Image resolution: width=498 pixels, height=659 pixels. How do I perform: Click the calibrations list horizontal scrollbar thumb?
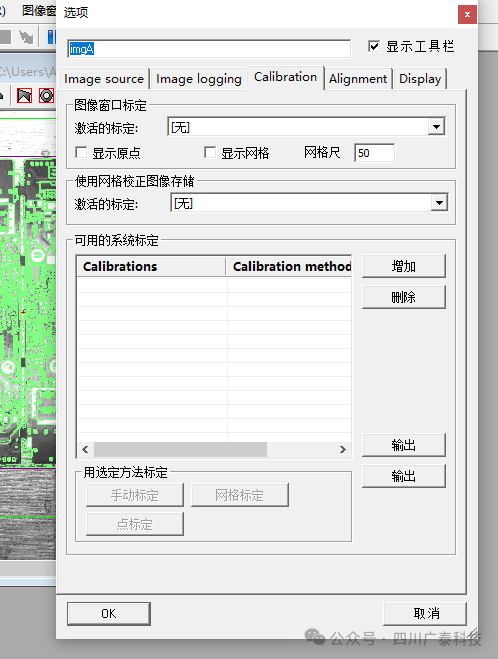[180, 449]
